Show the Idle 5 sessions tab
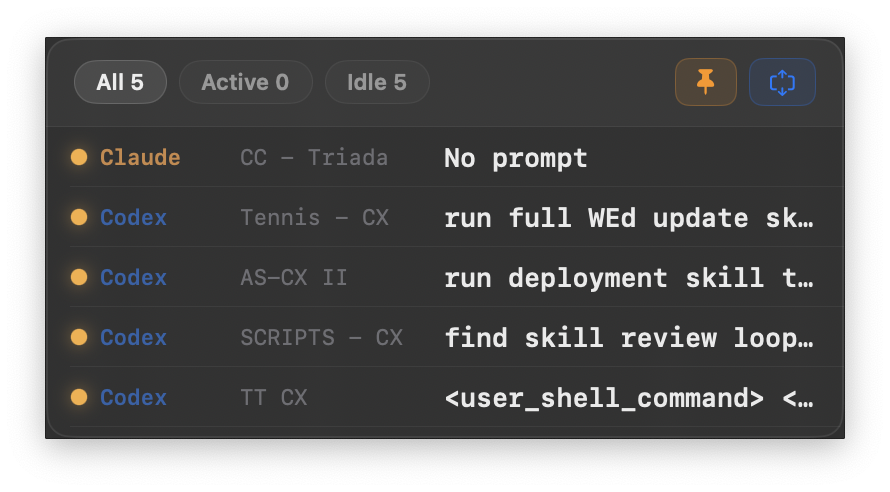Viewport: 890px width, 492px height. pyautogui.click(x=377, y=82)
